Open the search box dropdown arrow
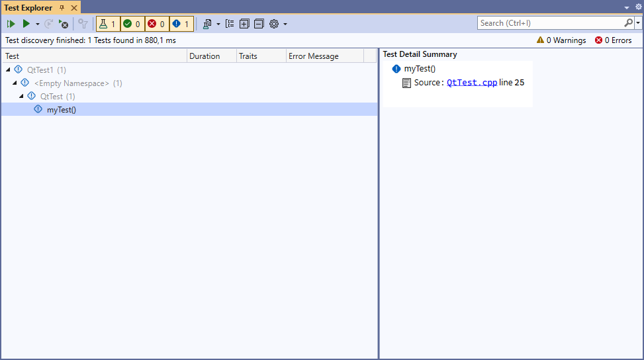Screen dimensions: 644x360 coord(638,23)
